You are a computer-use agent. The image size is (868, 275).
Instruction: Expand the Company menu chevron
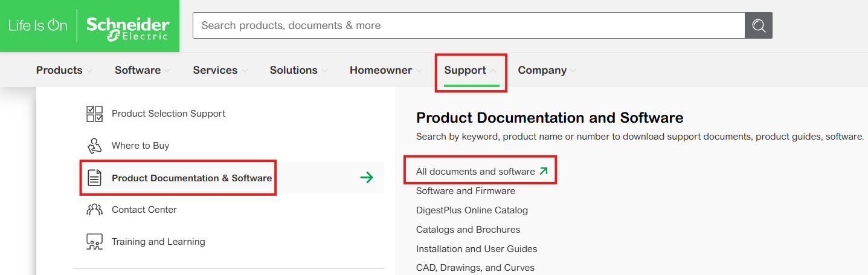[x=573, y=71]
